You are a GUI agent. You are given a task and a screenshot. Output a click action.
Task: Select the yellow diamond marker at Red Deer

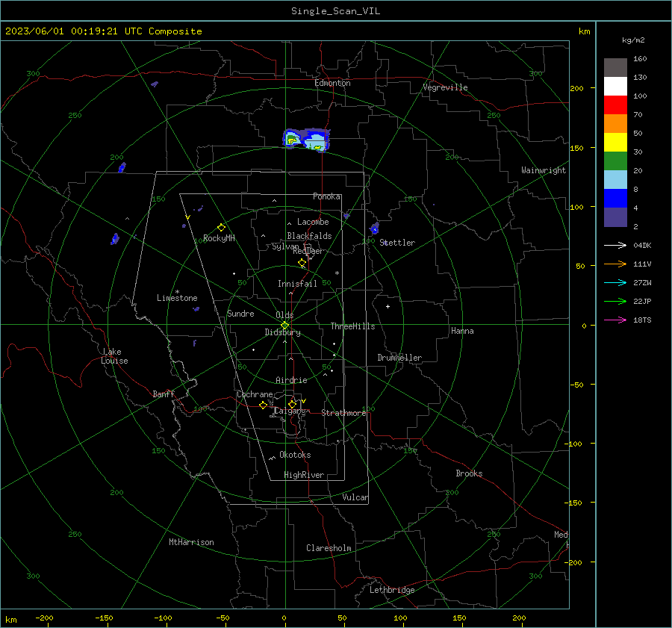click(x=302, y=262)
